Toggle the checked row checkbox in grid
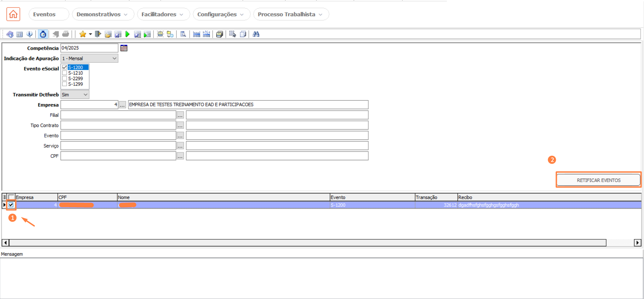Image resolution: width=644 pixels, height=299 pixels. coord(11,205)
